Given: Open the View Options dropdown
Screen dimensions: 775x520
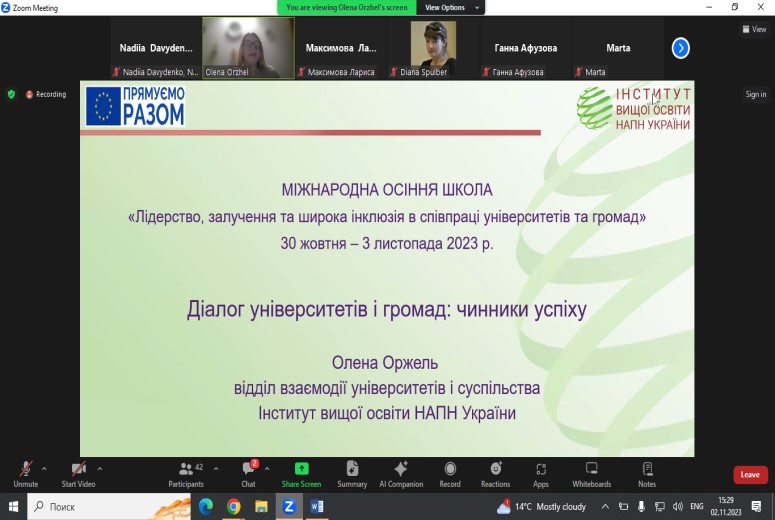Looking at the screenshot, I should [451, 7].
